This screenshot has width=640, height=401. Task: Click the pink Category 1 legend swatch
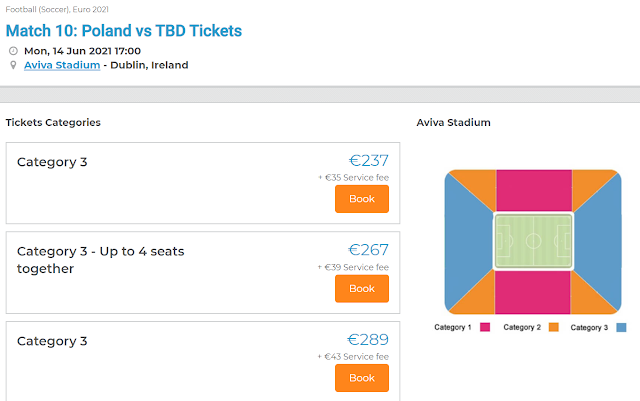(x=485, y=327)
